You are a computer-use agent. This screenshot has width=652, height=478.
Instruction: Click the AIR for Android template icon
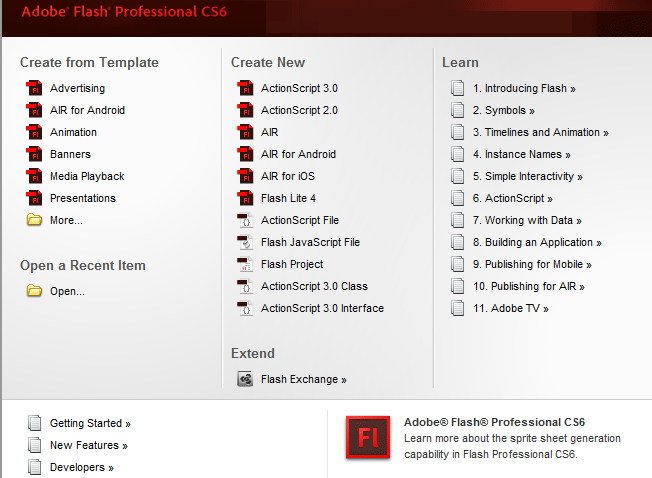pyautogui.click(x=35, y=110)
